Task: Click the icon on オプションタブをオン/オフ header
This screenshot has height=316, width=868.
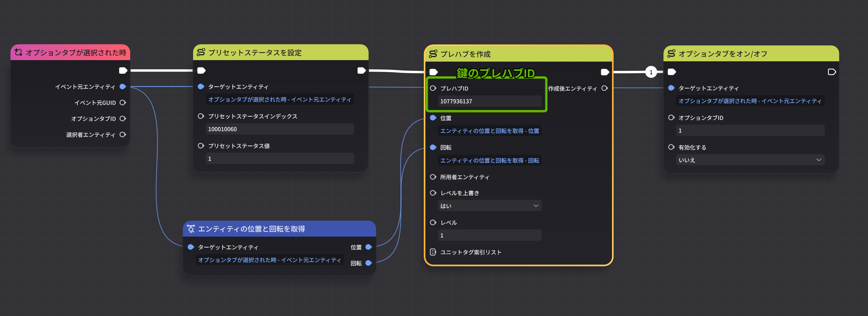Action: (x=672, y=53)
